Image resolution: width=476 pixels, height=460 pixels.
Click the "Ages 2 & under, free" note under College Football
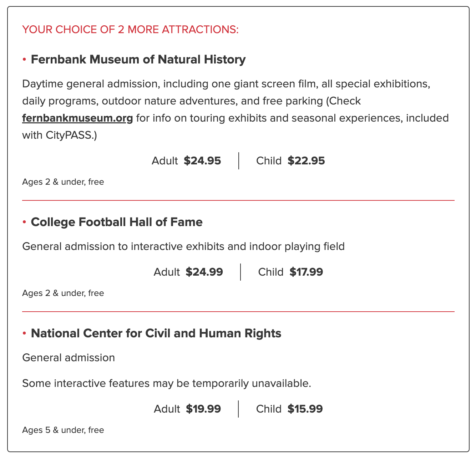click(x=63, y=293)
